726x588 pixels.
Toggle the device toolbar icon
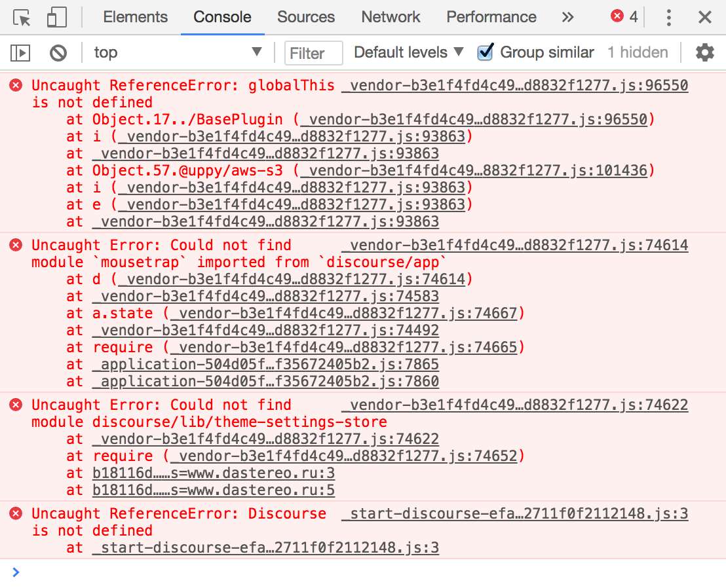click(57, 18)
